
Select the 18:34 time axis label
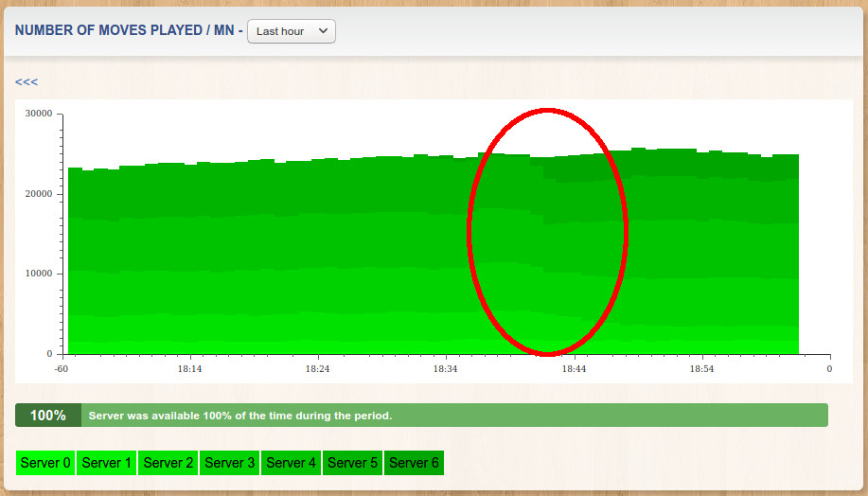pyautogui.click(x=445, y=369)
